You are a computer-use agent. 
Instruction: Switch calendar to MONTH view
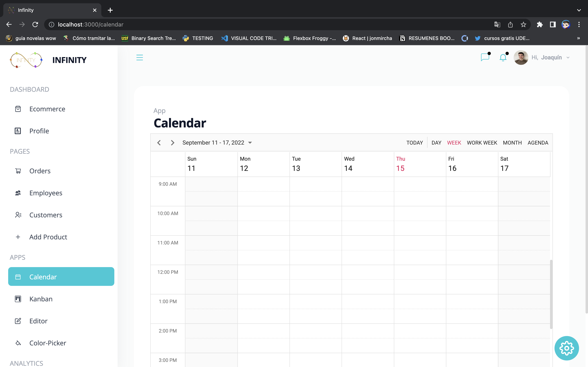(512, 143)
